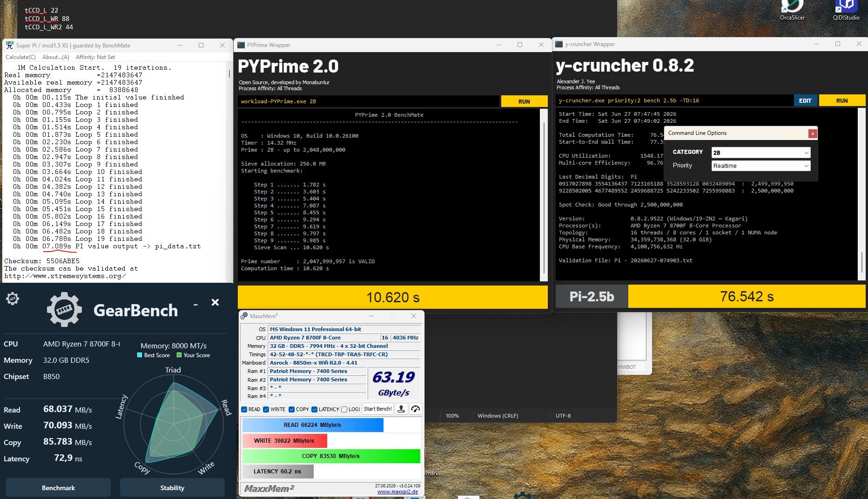
Task: Click Your Score legend swatch in GearBench
Action: click(179, 355)
